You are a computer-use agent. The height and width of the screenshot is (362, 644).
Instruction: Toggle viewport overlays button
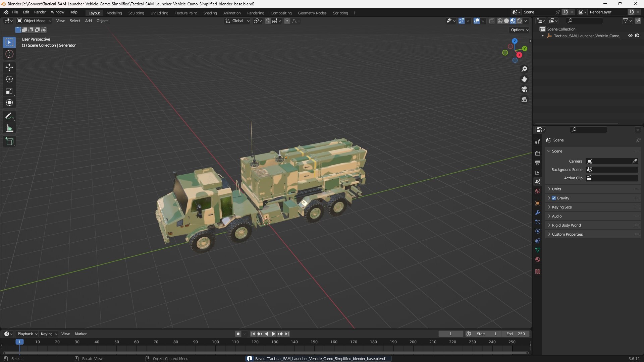coord(476,21)
